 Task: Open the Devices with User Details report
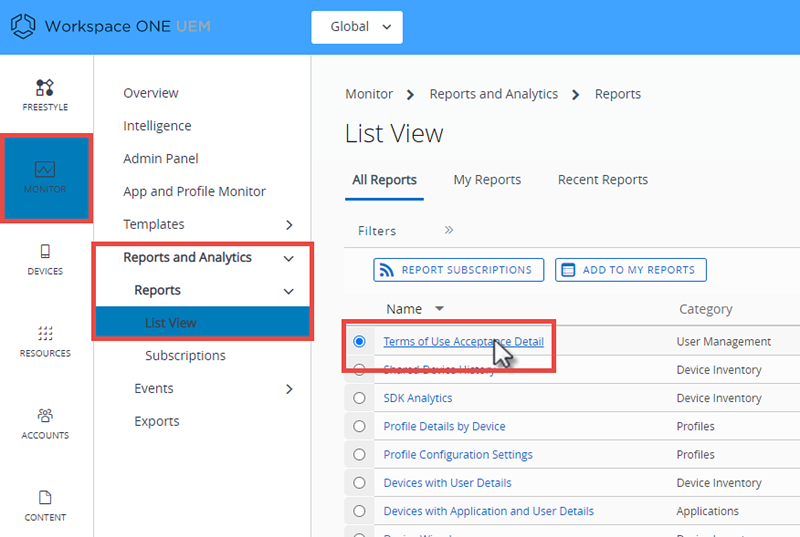447,483
